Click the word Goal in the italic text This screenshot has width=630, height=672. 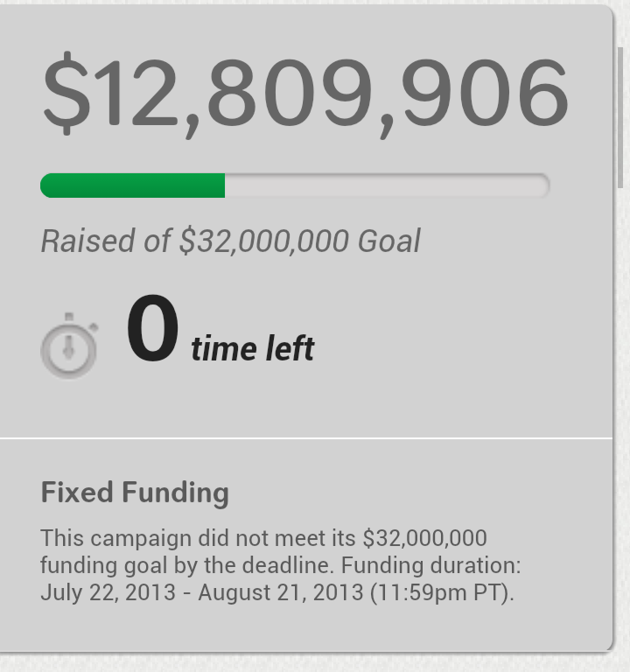click(389, 241)
